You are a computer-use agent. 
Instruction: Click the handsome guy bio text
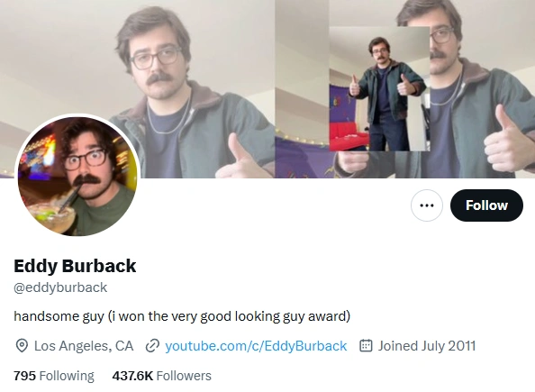tap(182, 316)
